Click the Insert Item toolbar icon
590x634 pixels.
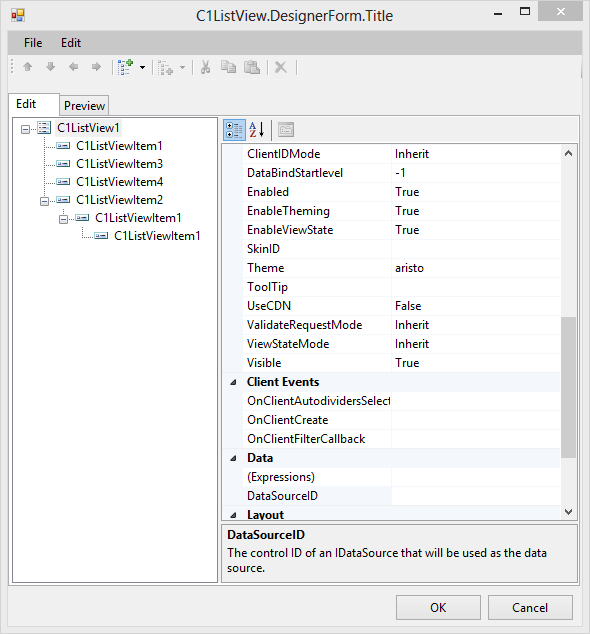point(165,68)
